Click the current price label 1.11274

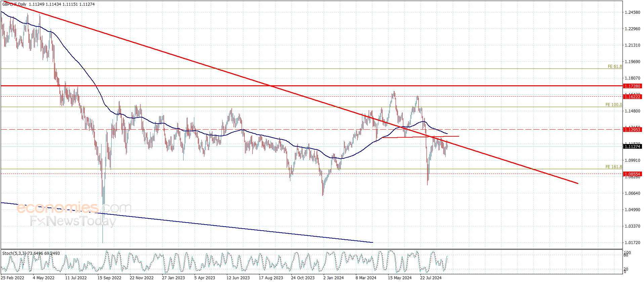click(632, 146)
